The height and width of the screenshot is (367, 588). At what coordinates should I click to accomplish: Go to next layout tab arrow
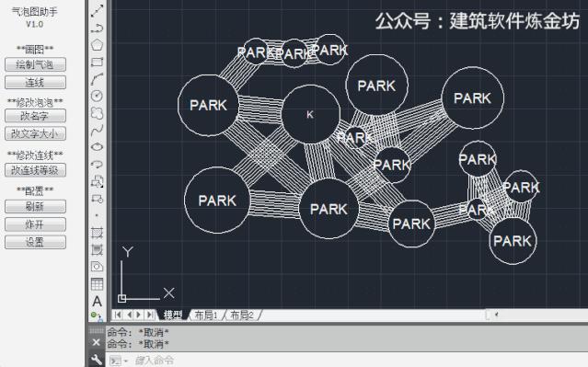(x=139, y=315)
